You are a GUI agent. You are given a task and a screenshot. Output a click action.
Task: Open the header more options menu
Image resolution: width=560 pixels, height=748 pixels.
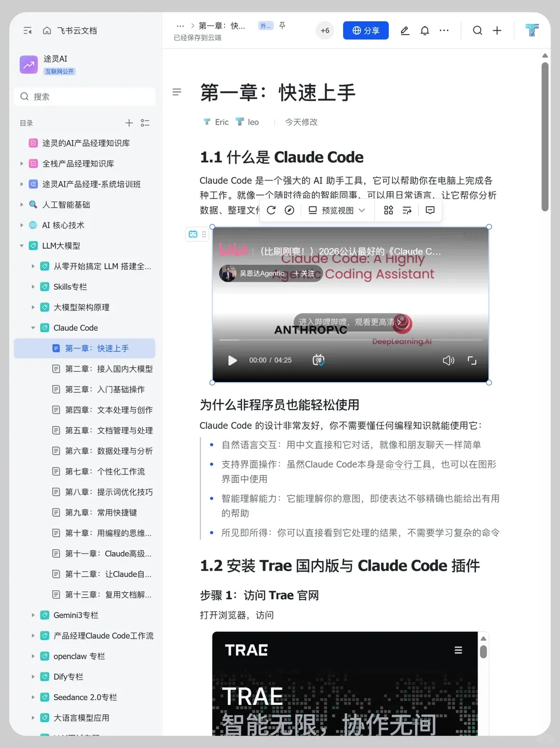444,31
